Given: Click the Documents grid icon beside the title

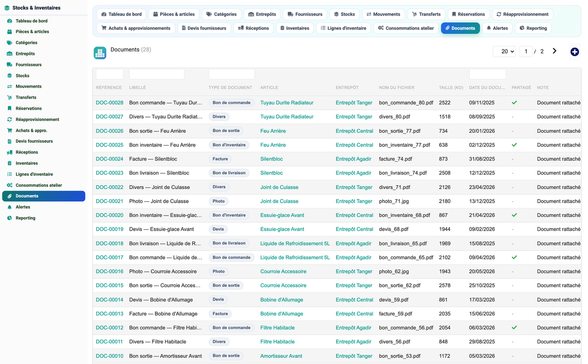Looking at the screenshot, I should tap(100, 53).
